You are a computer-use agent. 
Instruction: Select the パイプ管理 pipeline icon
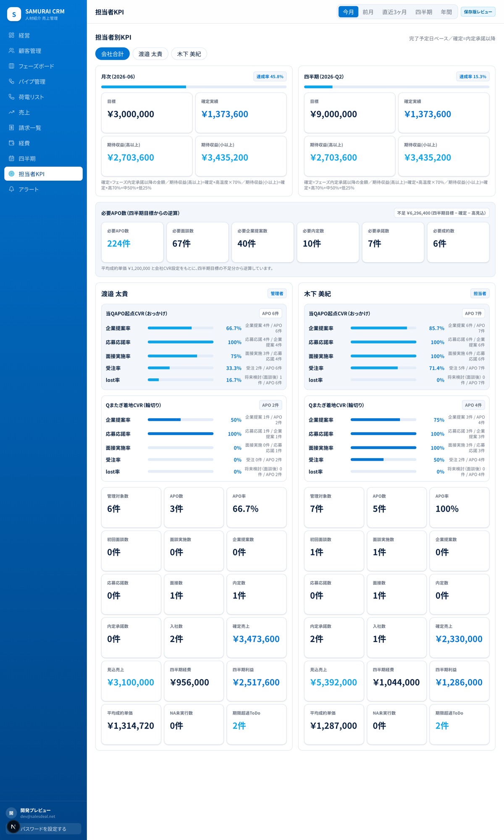pyautogui.click(x=11, y=81)
